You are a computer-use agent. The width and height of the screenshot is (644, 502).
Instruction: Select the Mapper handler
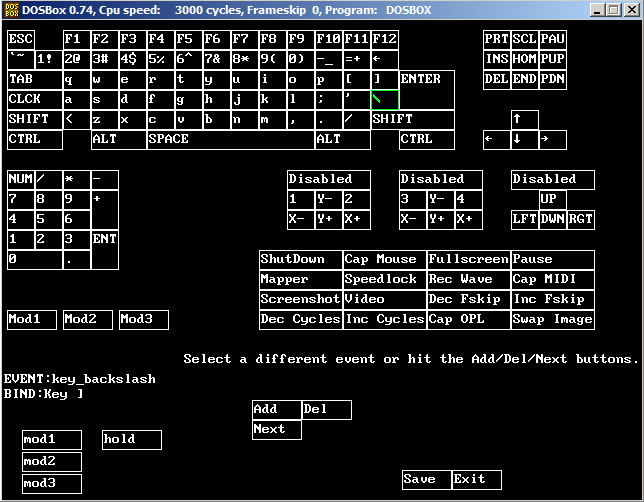301,280
